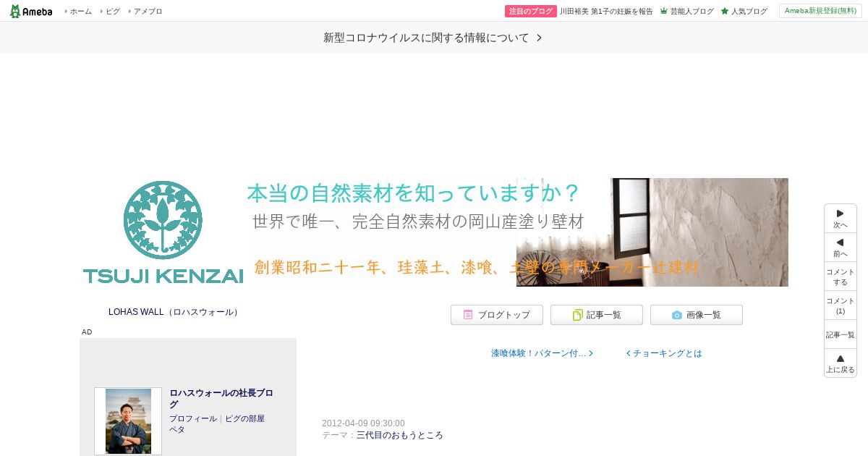Open LOHAS WALL（ロハスウォール）blog title

[174, 312]
